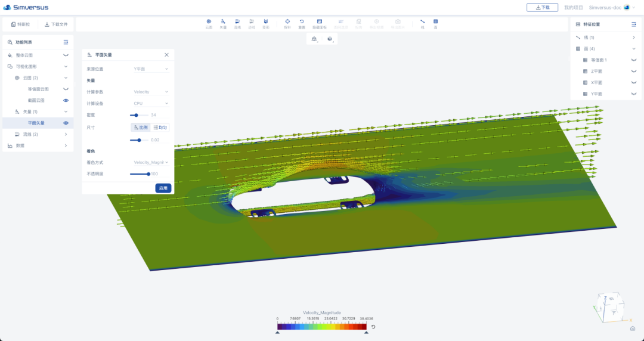Reset the Velocity_Magnitude color legend range
644x341 pixels.
373,327
